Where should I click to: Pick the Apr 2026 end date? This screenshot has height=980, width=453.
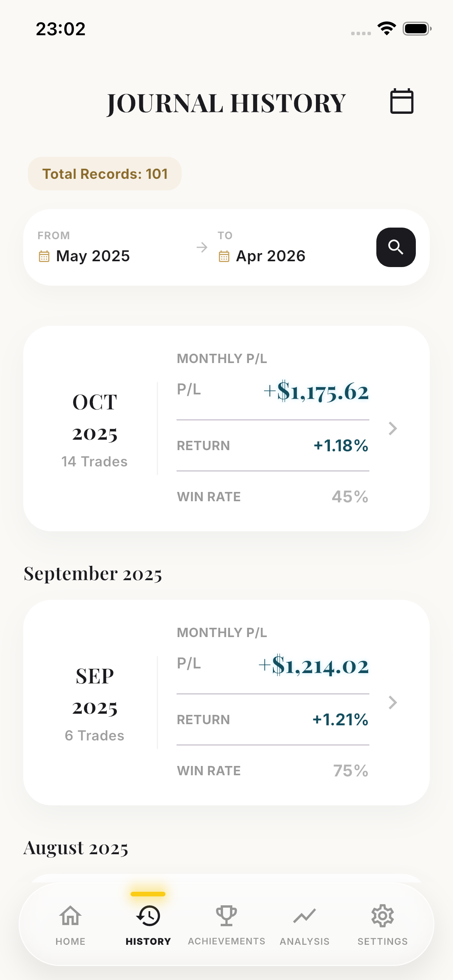click(271, 256)
